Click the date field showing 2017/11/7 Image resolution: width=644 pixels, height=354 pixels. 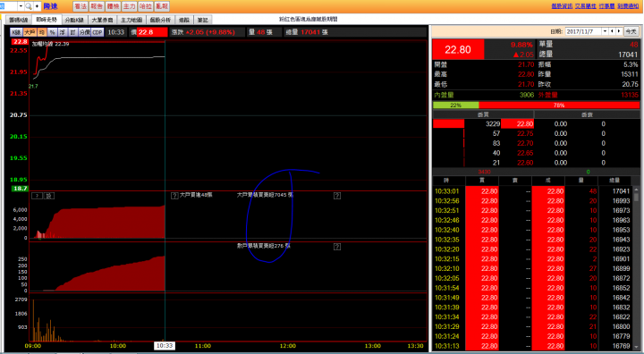tap(583, 31)
